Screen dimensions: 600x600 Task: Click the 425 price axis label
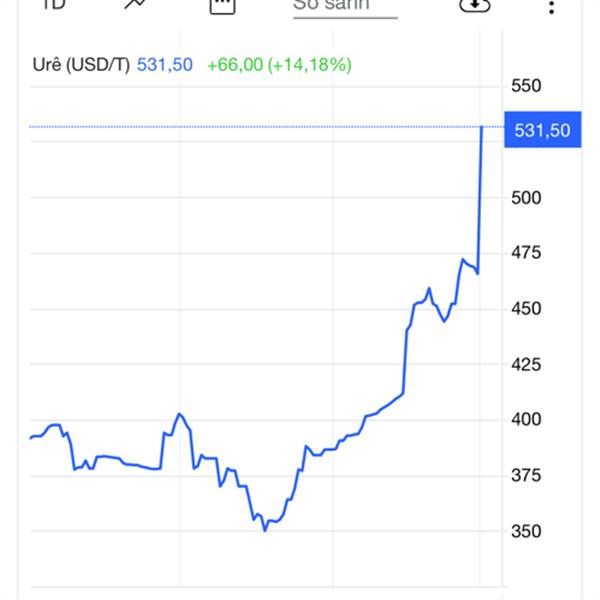(525, 365)
